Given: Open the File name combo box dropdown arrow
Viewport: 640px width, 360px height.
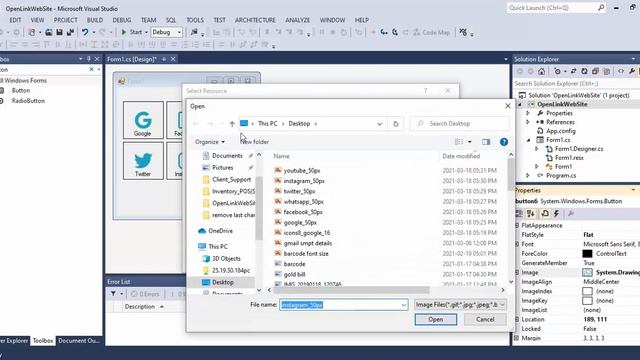Looking at the screenshot, I should (x=403, y=305).
